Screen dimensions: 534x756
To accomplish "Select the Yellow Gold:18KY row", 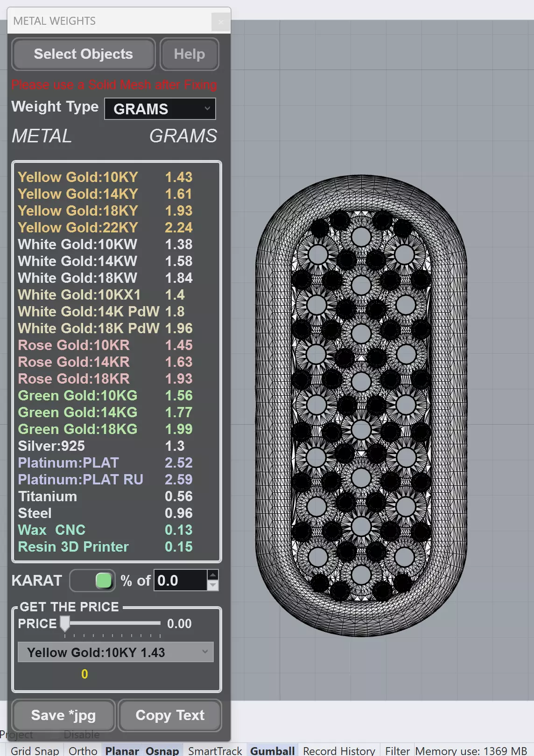I will [x=105, y=211].
